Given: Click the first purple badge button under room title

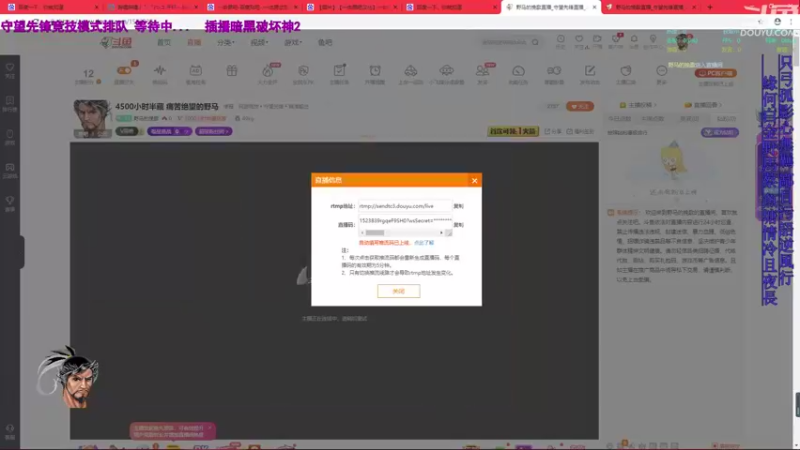Looking at the screenshot, I should click(169, 131).
